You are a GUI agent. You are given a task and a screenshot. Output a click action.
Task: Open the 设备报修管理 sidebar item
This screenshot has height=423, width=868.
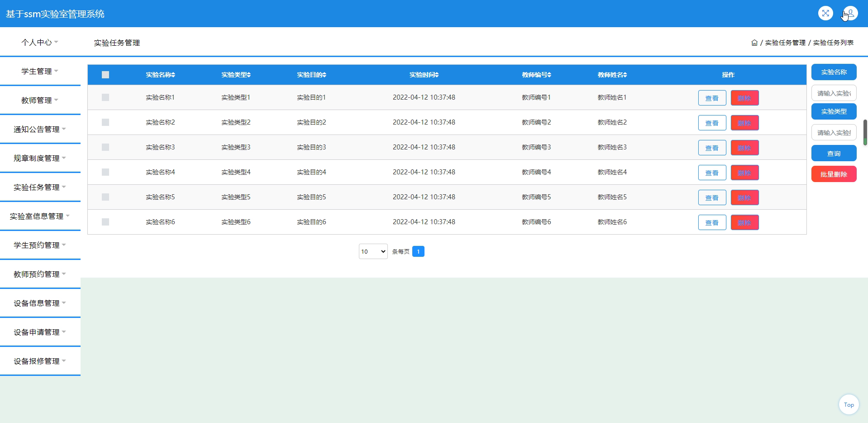coord(40,361)
